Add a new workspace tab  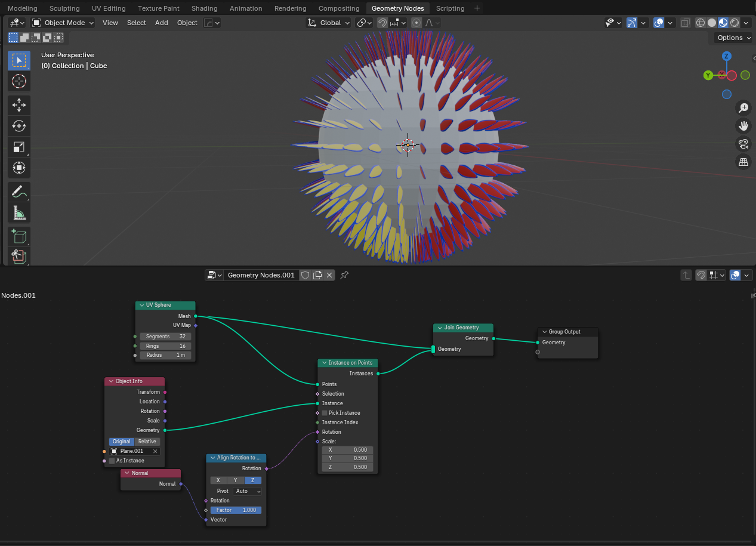tap(477, 8)
